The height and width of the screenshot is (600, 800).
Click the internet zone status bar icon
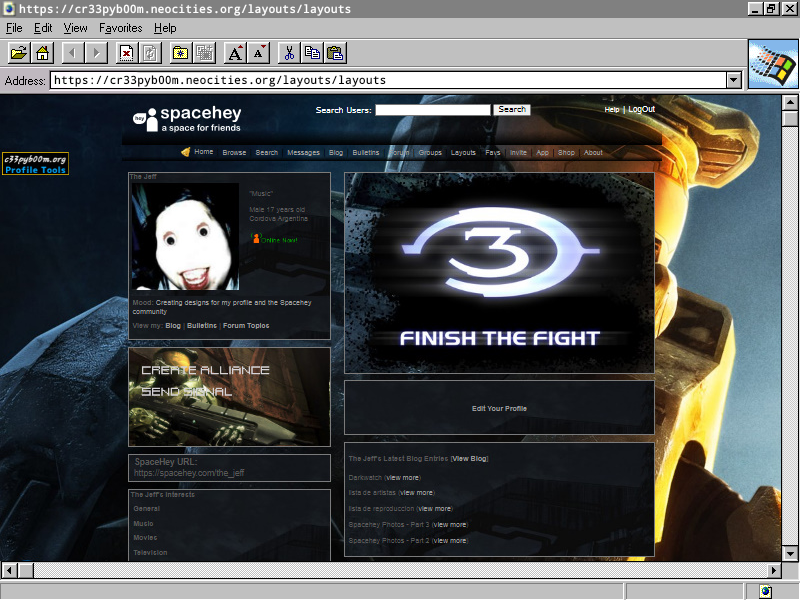tap(765, 591)
